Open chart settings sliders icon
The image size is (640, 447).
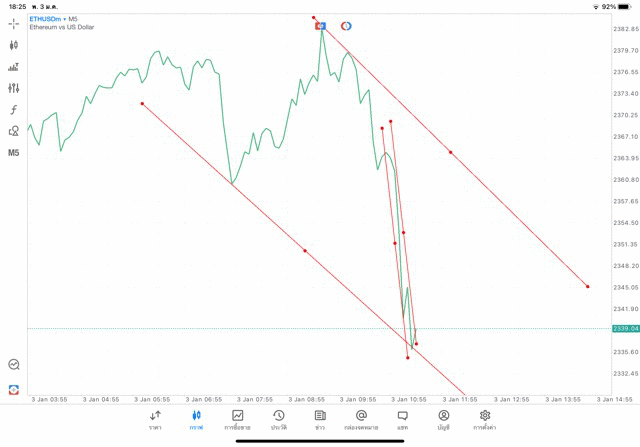click(x=14, y=88)
